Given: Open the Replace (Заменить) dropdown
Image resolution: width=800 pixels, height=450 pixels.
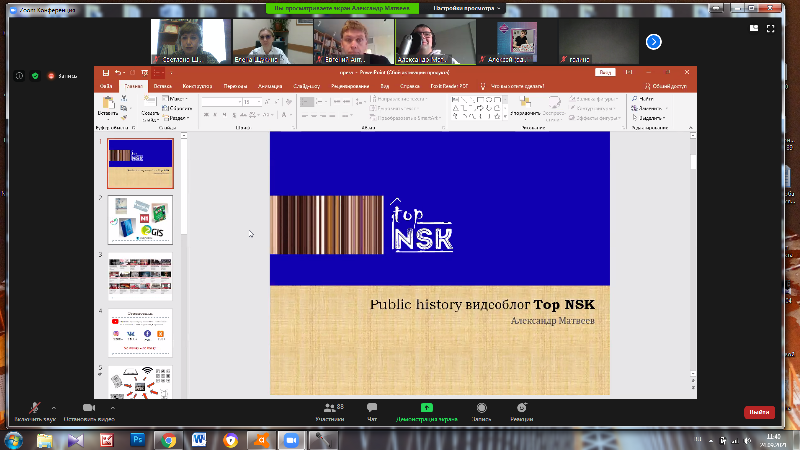Looking at the screenshot, I should point(649,108).
